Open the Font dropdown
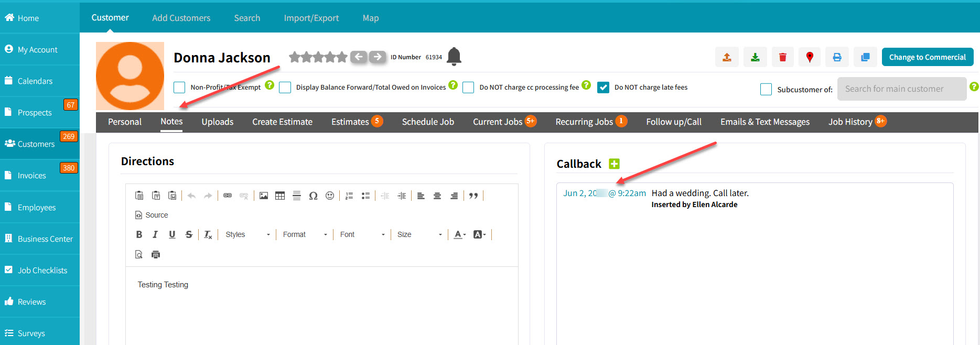The width and height of the screenshot is (980, 345). (362, 234)
